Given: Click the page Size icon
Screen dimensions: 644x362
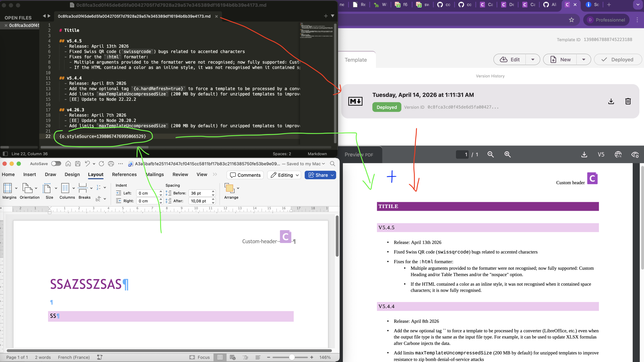Looking at the screenshot, I should pos(47,188).
